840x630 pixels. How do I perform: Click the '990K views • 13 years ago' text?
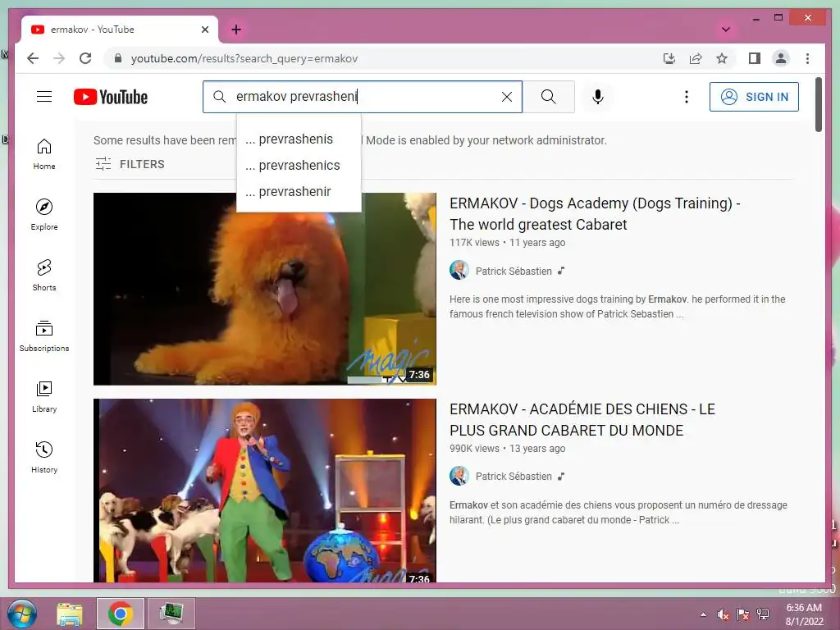coord(507,449)
